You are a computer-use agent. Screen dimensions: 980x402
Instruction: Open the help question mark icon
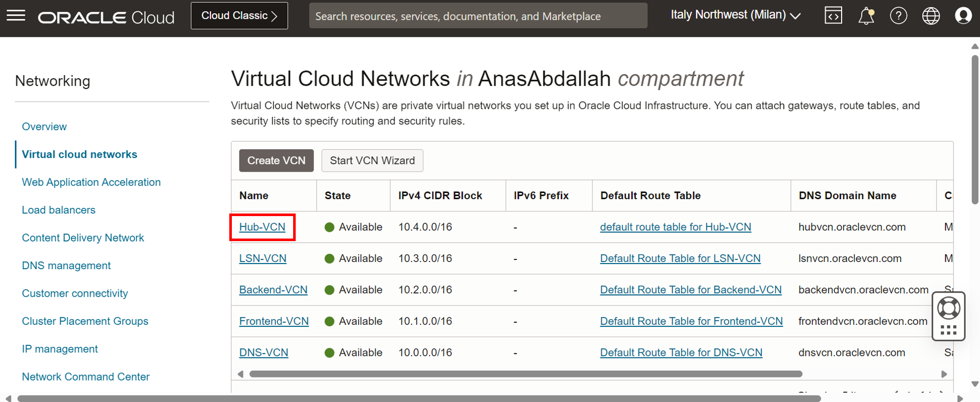click(898, 16)
